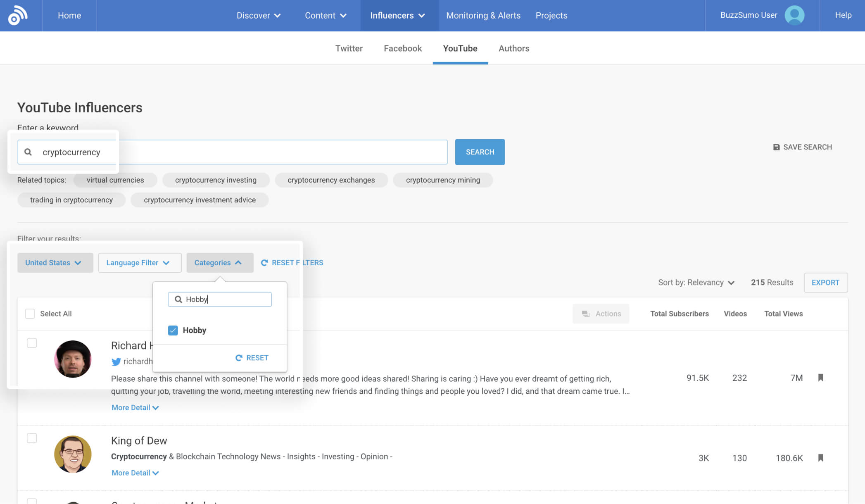Select the cryptocurrency exchanges related topic

click(x=331, y=180)
